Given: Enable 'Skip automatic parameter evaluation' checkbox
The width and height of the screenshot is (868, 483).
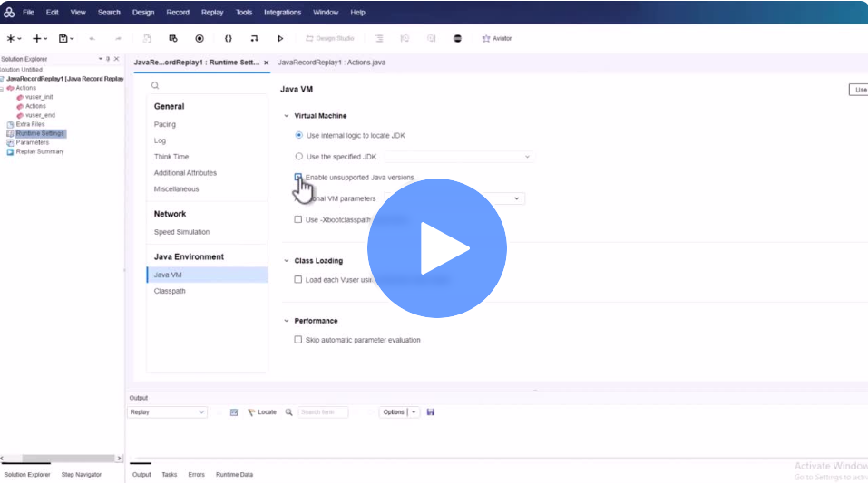Looking at the screenshot, I should [298, 340].
